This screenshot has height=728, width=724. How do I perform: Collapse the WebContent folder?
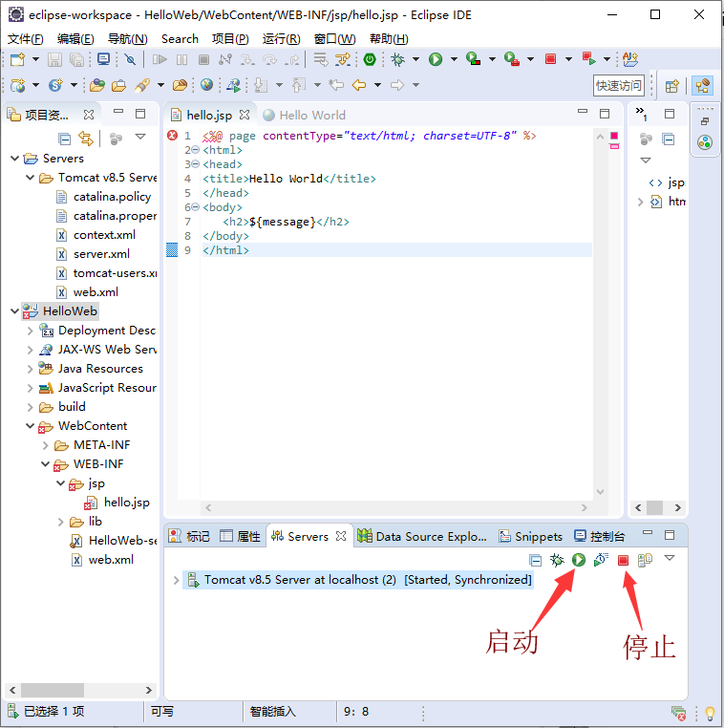pyautogui.click(x=31, y=426)
